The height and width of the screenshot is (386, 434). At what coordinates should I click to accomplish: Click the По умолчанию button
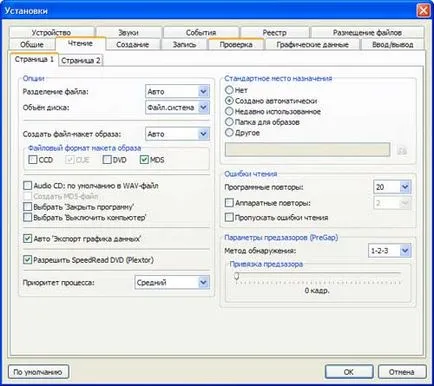pos(38,372)
